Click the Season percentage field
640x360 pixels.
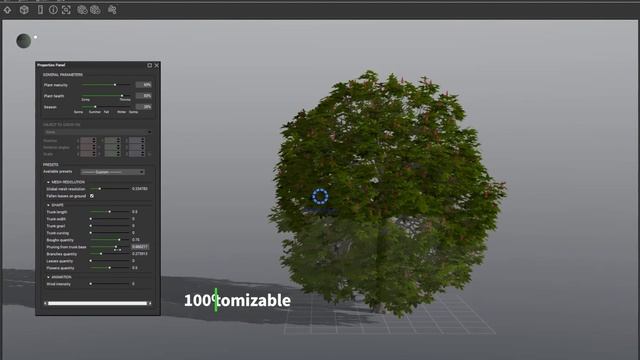tap(144, 107)
